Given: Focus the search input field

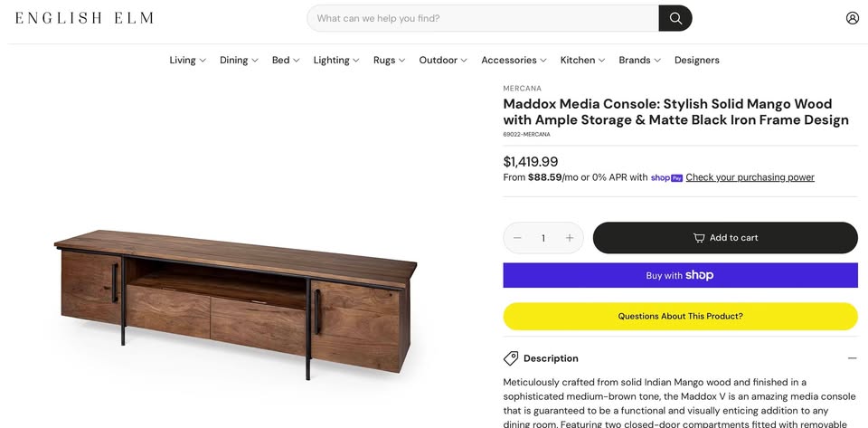Looking at the screenshot, I should pos(484,18).
